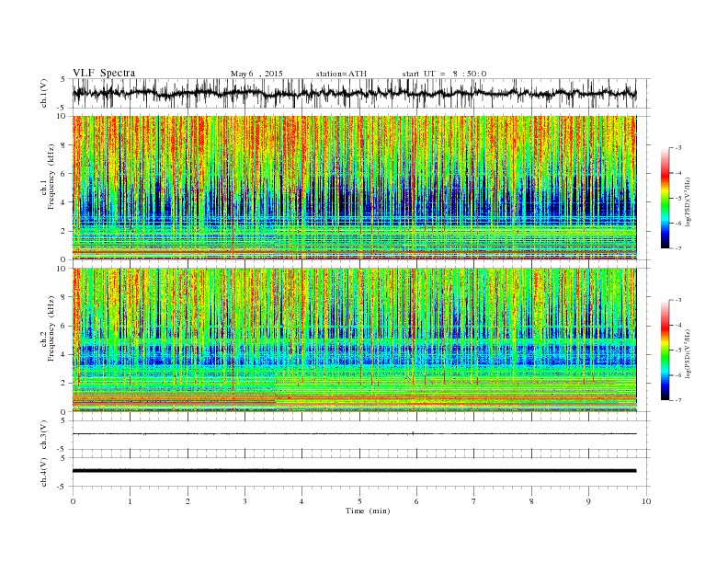
Task: Click the "-4" label on ch.2 colorbar
Action: coord(678,325)
